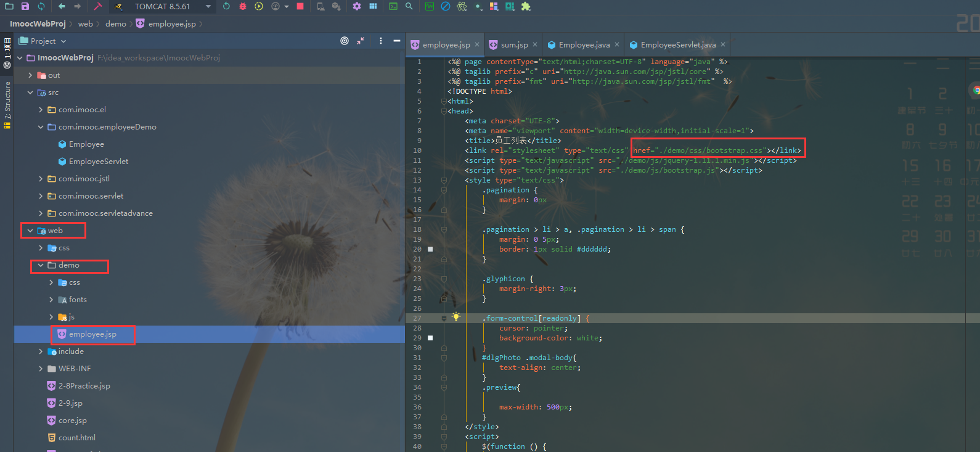
Task: Collapse the com.imooc.employeeDemo package
Action: click(41, 127)
